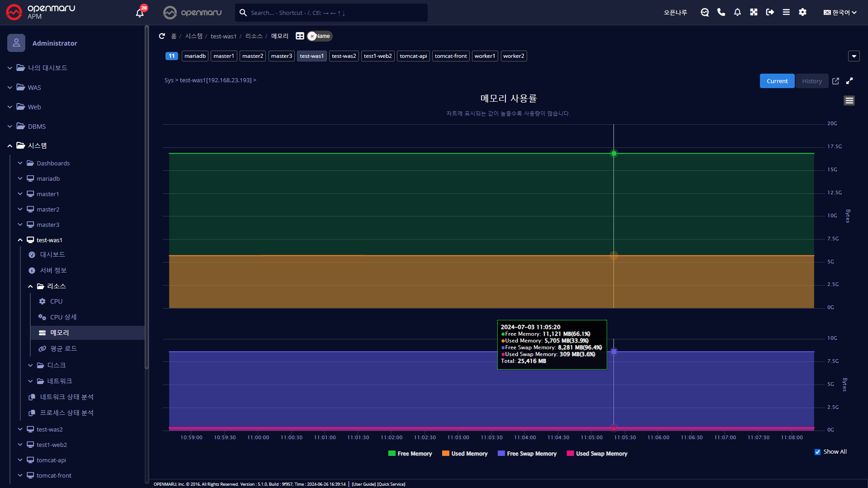The height and width of the screenshot is (488, 868).
Task: Open the chart hamburger menu icon
Action: point(849,101)
